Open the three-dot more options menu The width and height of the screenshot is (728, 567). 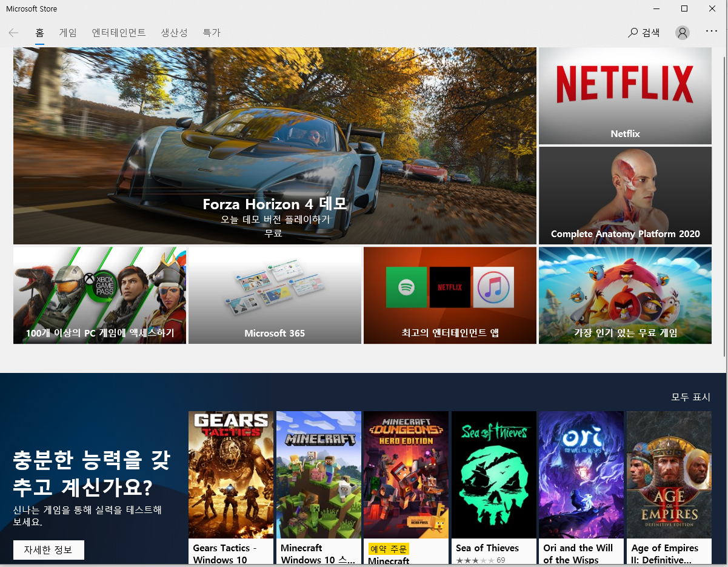click(x=712, y=32)
